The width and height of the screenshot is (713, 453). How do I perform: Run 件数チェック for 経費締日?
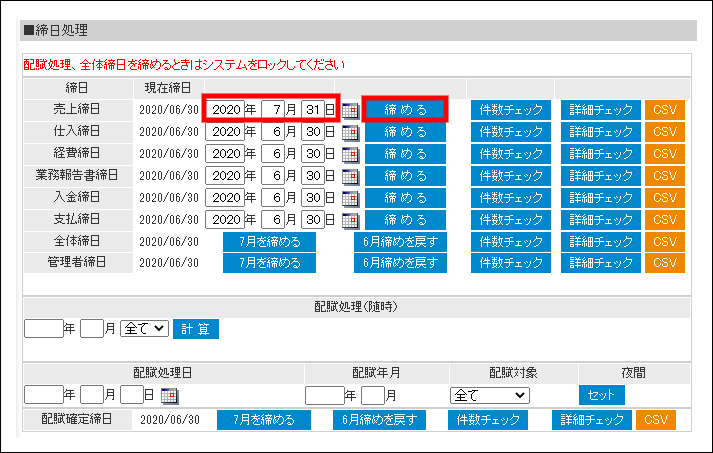tap(511, 154)
